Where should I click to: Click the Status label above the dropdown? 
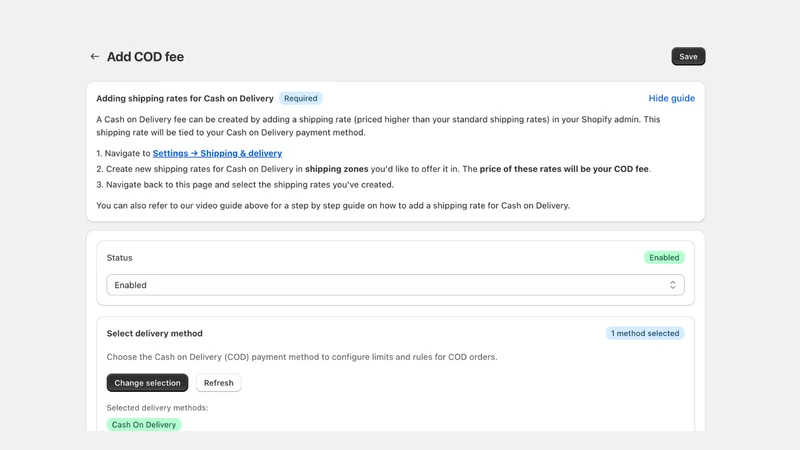pos(119,258)
